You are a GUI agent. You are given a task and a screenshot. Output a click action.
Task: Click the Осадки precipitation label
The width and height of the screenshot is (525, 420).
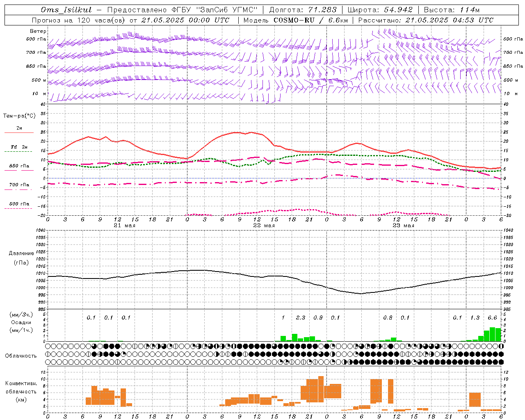(21, 322)
